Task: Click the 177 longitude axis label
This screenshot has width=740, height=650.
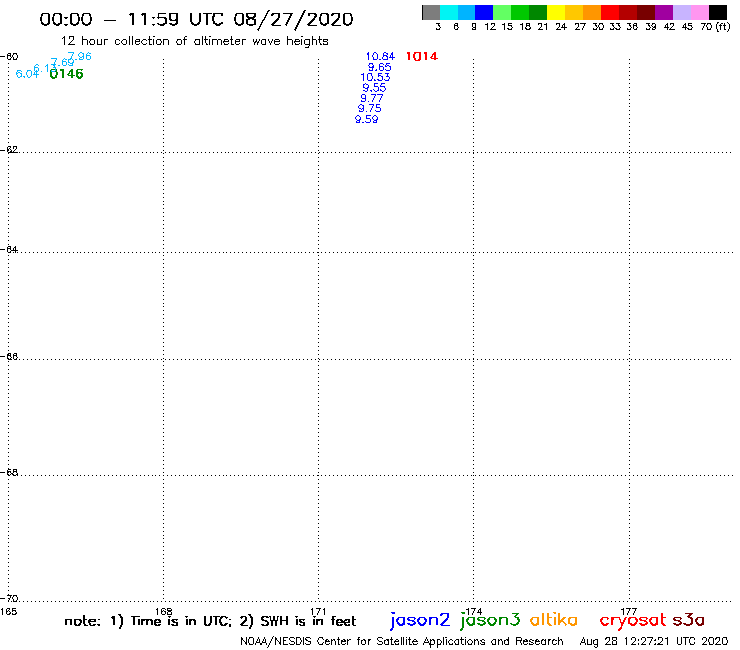Action: pyautogui.click(x=629, y=611)
